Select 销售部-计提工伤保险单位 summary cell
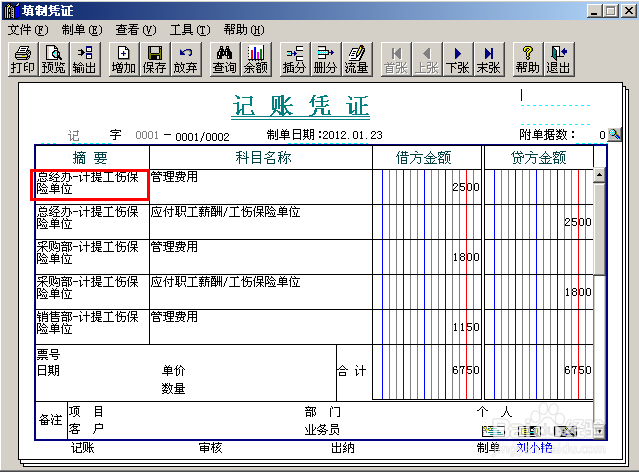 click(93, 327)
